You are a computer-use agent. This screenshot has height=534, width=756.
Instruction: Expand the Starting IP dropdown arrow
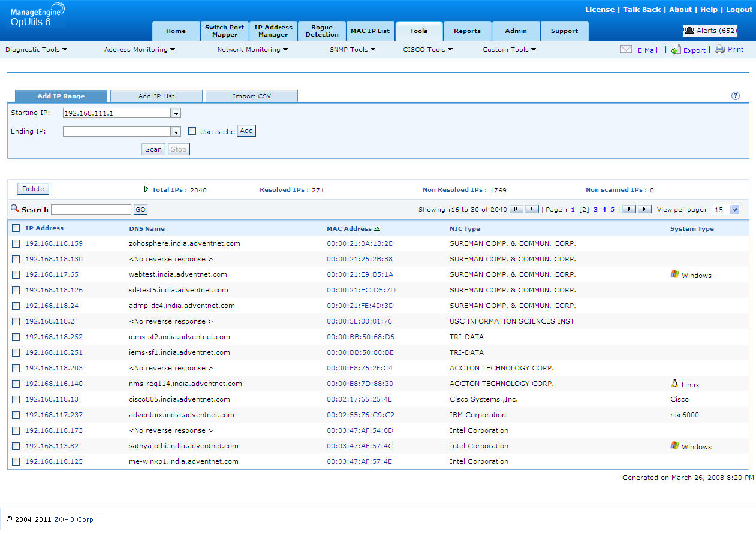(176, 113)
